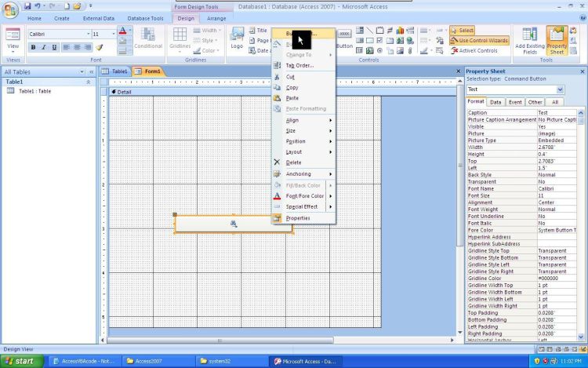Open the font color dropdown arrow

[x=130, y=31]
